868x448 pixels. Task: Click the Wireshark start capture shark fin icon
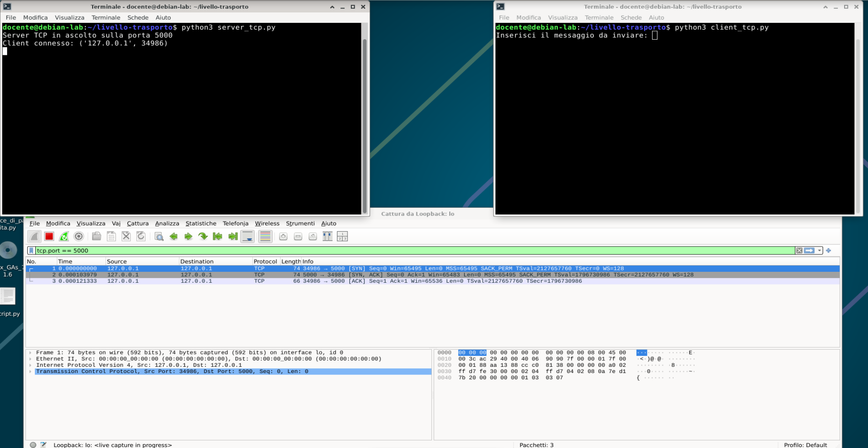coord(34,236)
